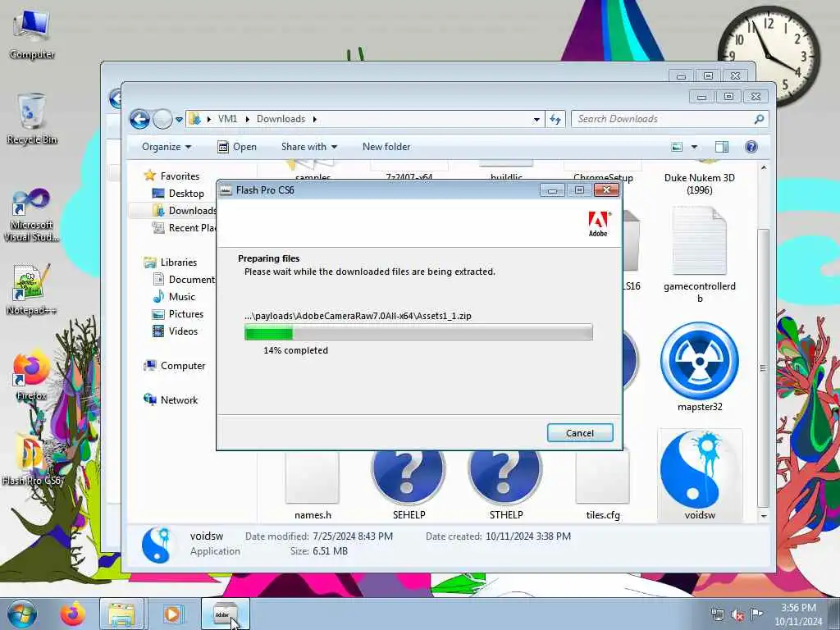The width and height of the screenshot is (840, 630).
Task: Open Flash Pro CS6 desktop folder
Action: 32,459
